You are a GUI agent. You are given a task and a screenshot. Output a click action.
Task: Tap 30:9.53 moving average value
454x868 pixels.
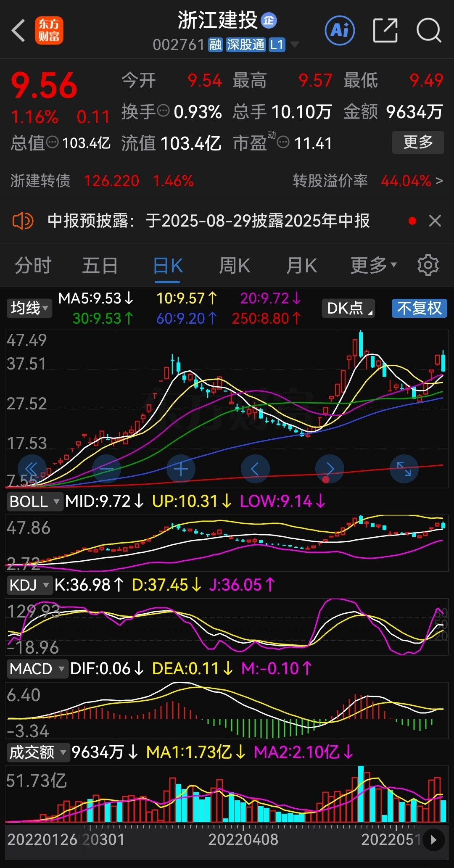[x=103, y=318]
